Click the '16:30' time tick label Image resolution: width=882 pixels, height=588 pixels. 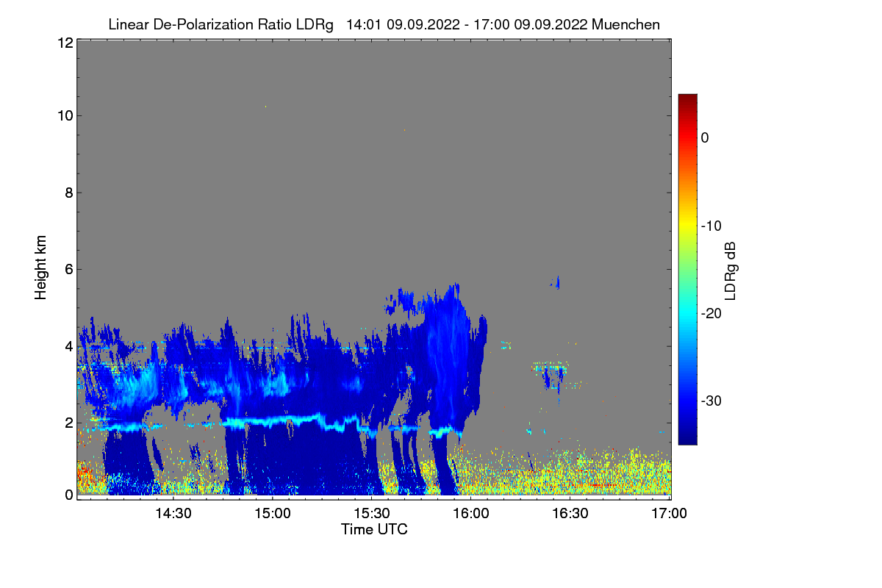571,513
